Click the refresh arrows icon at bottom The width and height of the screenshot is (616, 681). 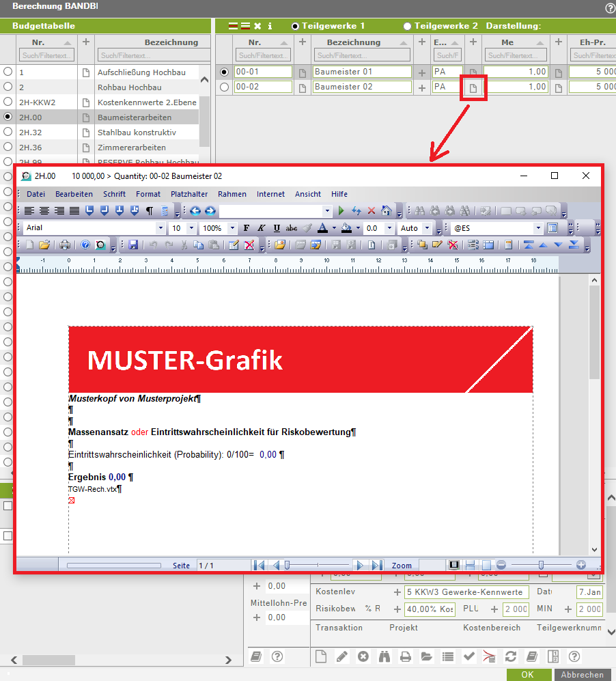point(510,656)
